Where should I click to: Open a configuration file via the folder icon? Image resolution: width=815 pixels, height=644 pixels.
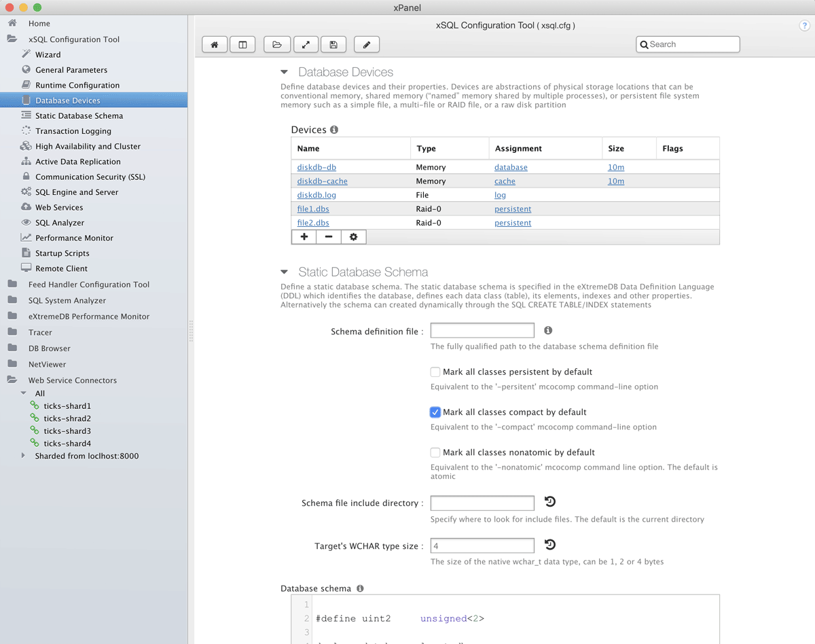[x=276, y=43]
